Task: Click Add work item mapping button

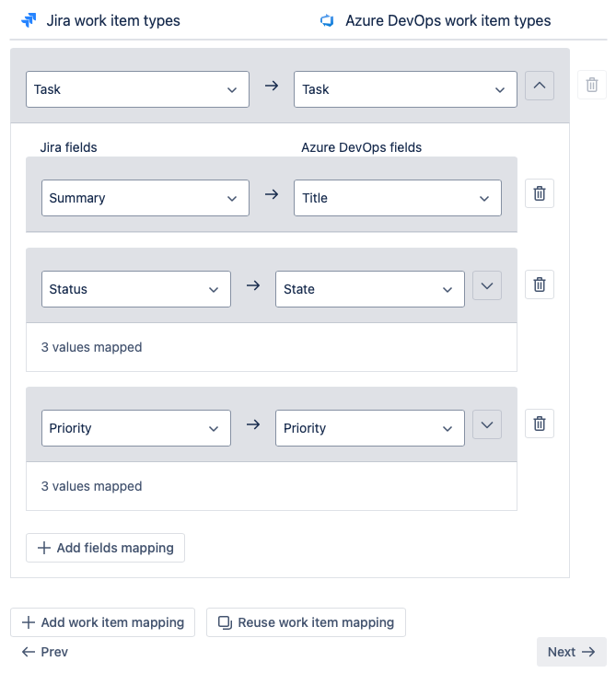Action: (x=103, y=622)
